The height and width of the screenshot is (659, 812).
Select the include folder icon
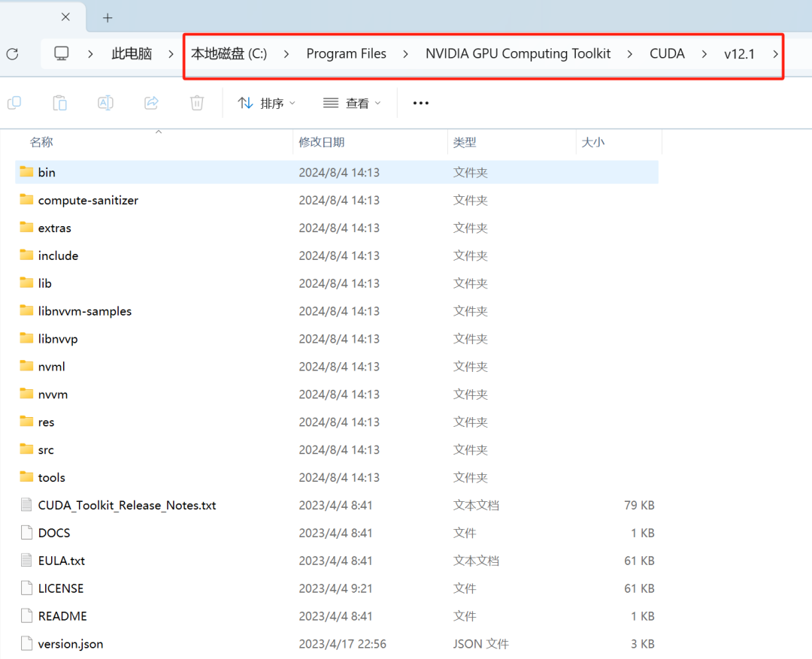(26, 255)
